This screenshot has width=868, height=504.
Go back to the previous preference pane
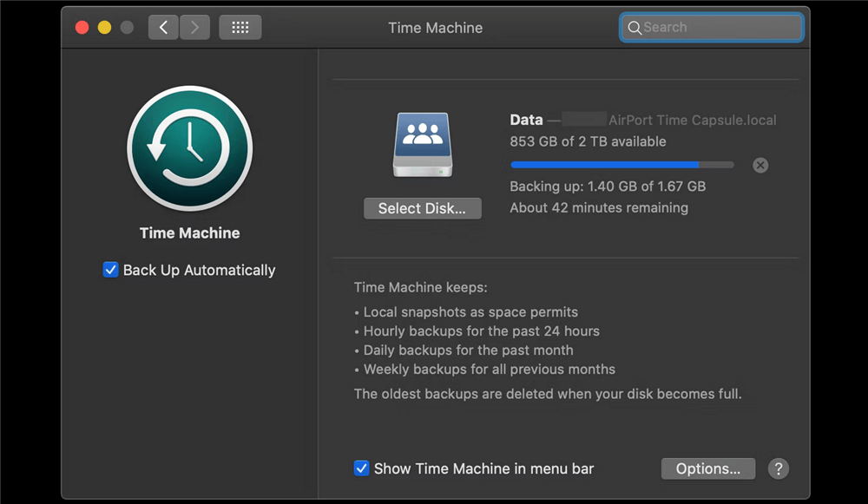click(x=163, y=27)
